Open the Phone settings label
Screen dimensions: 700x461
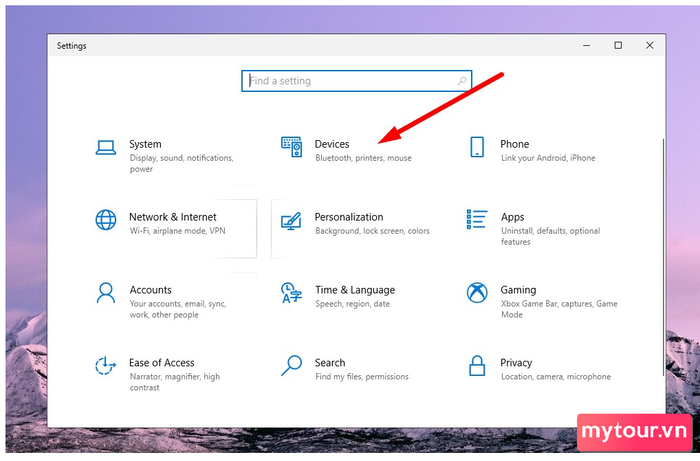click(x=514, y=144)
